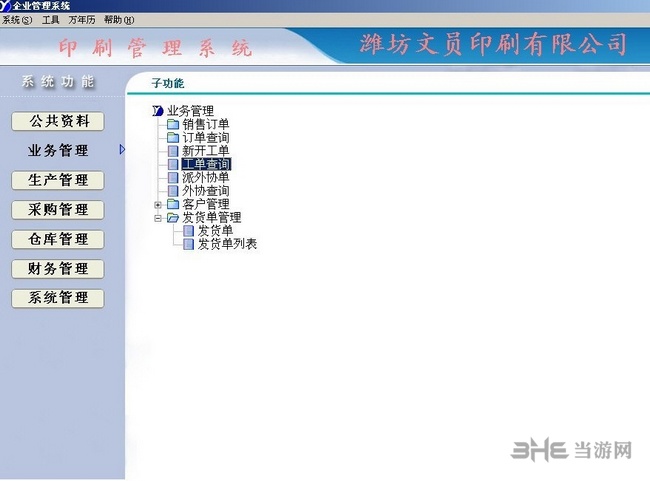Open the 万年历 menu

(x=81, y=20)
